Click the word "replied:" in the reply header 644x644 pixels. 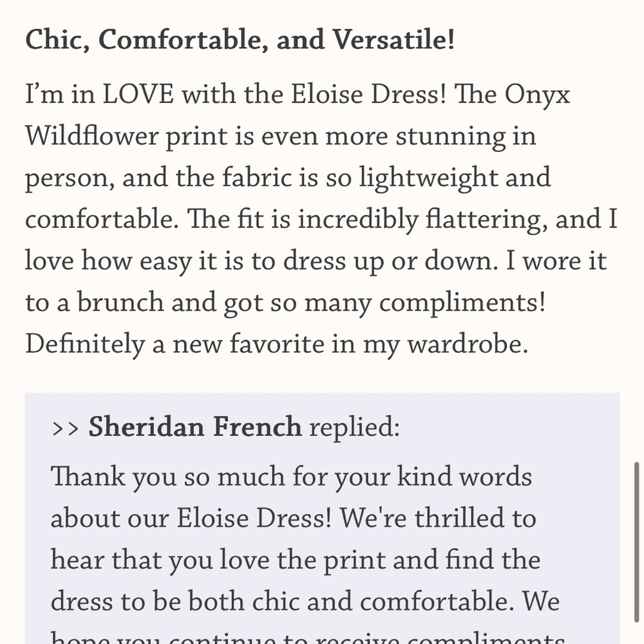354,427
